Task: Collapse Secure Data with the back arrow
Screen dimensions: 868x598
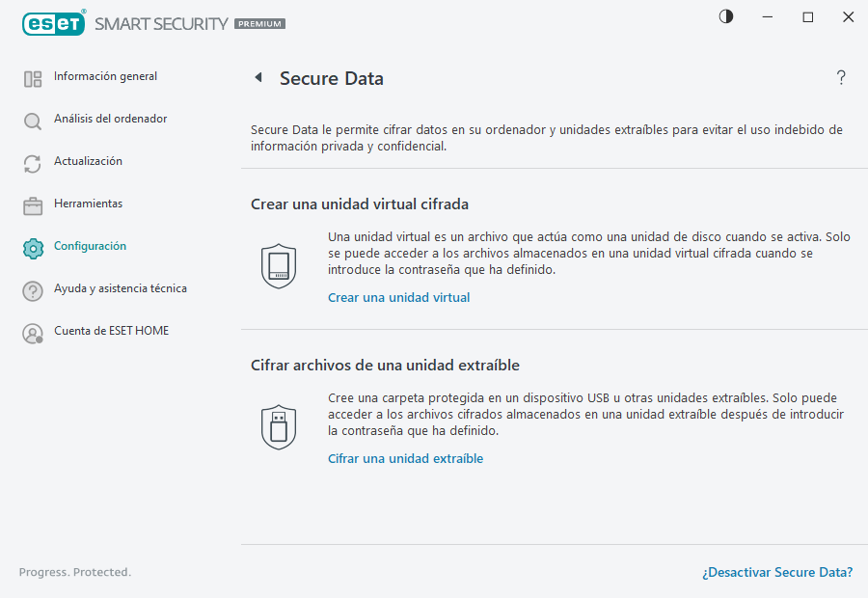Action: [x=258, y=78]
